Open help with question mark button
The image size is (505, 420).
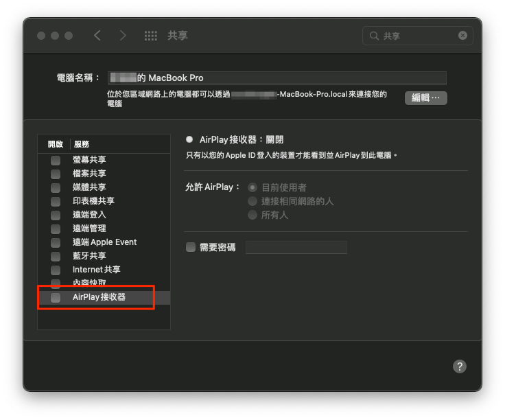click(x=460, y=366)
